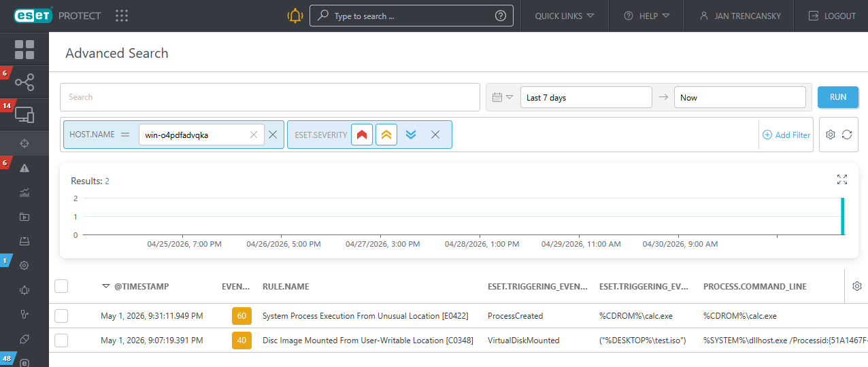Click the PROCESS.COMMAND_LINE column header

click(x=755, y=286)
